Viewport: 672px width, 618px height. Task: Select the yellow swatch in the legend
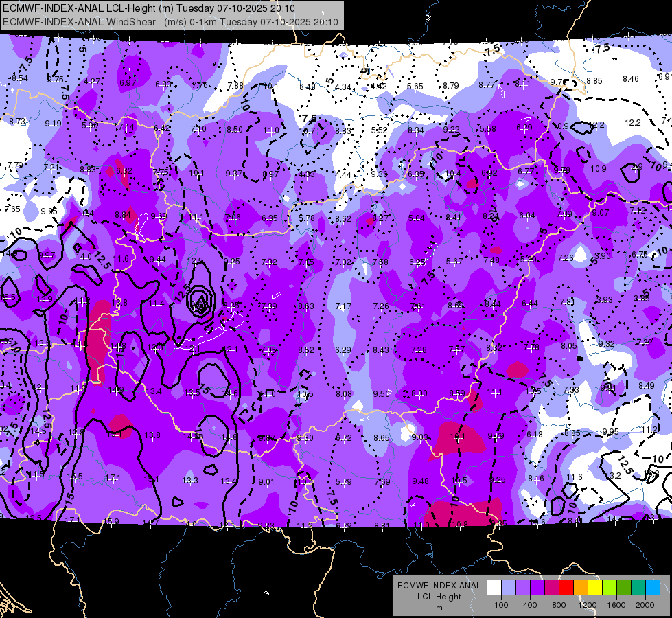point(595,588)
